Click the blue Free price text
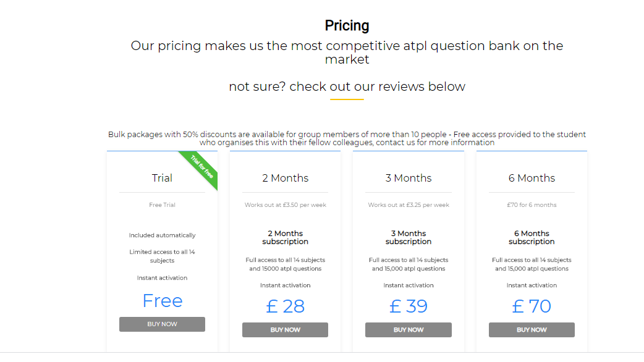The width and height of the screenshot is (644, 362). pyautogui.click(x=162, y=301)
